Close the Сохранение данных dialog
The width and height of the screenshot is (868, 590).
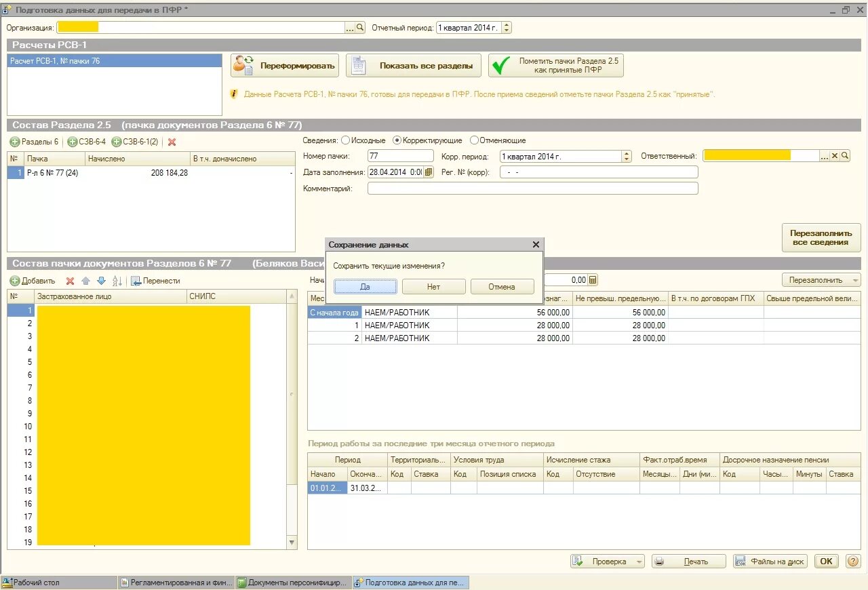tap(536, 245)
